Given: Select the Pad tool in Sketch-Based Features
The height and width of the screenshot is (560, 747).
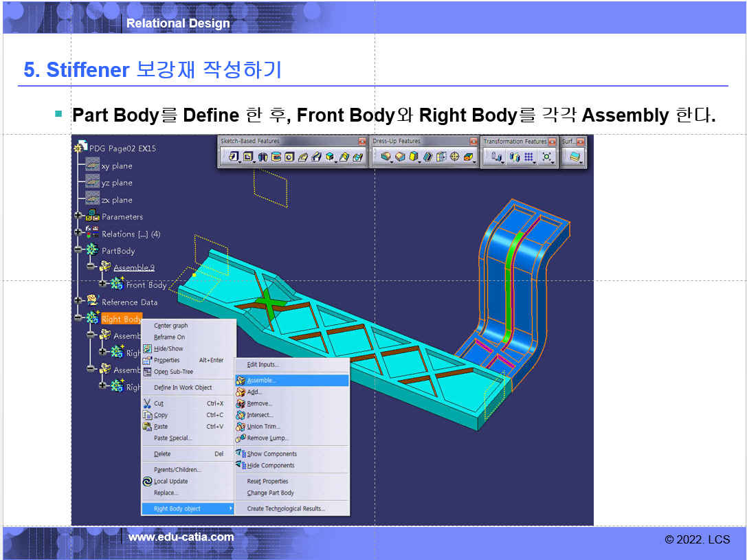Looking at the screenshot, I should tap(234, 157).
